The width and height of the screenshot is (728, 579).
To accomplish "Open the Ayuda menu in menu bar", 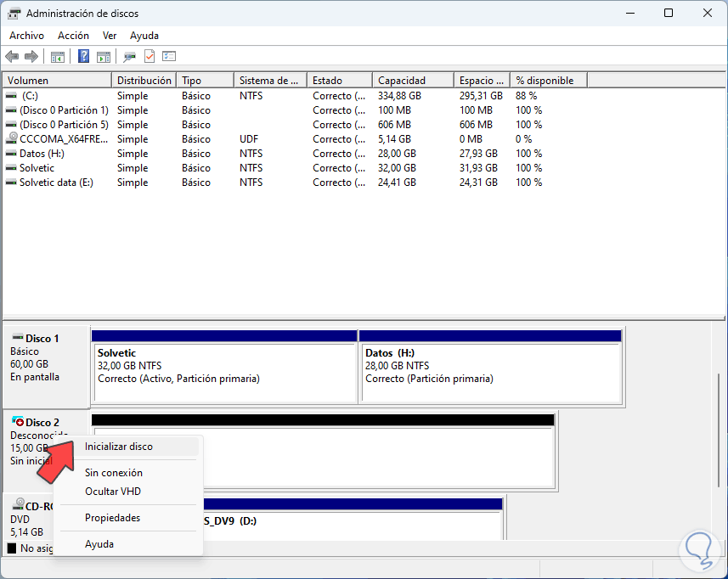I will tap(144, 36).
